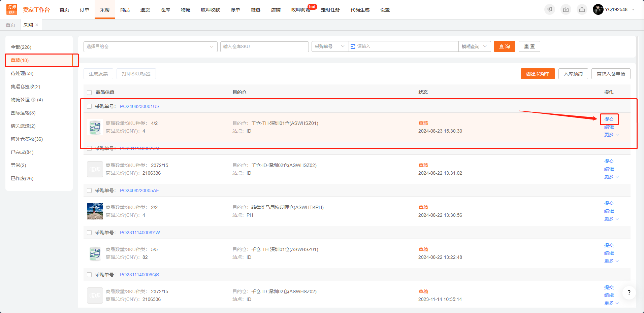644x313 pixels.
Task: Click the 查询 search button
Action: click(505, 46)
